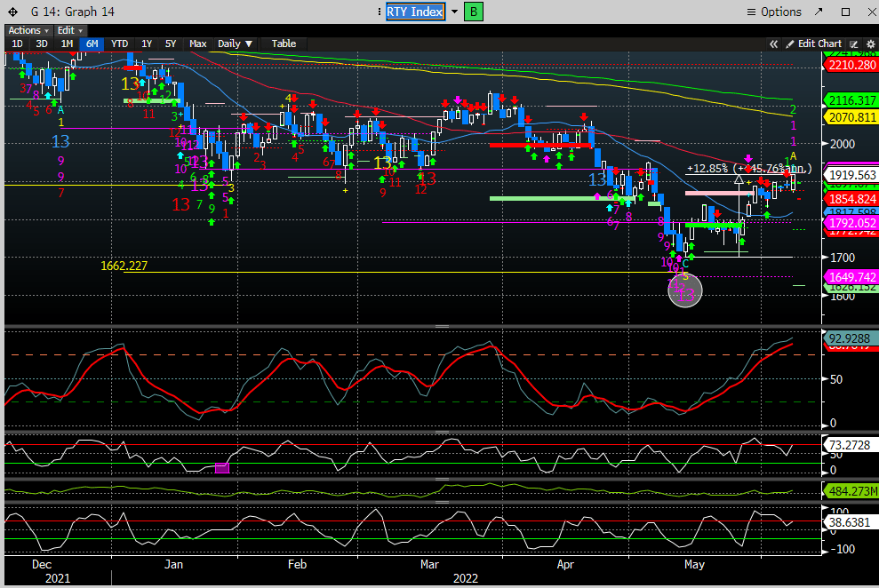Select the 6M time range
Image resolution: width=879 pixels, height=588 pixels.
point(92,44)
